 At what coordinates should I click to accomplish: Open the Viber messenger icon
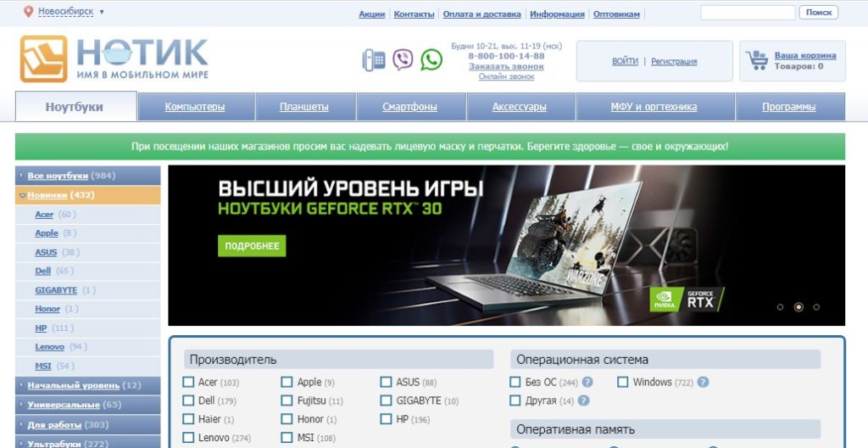coord(403,59)
